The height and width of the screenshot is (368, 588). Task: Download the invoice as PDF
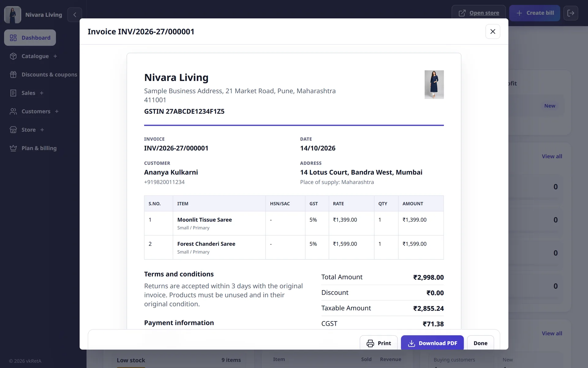(432, 343)
